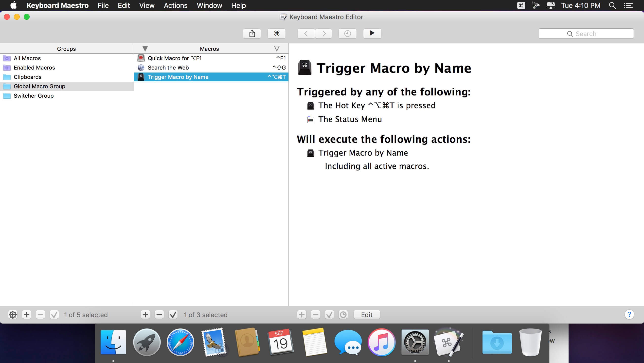Click the groups target settings icon
The height and width of the screenshot is (363, 644).
click(x=13, y=314)
